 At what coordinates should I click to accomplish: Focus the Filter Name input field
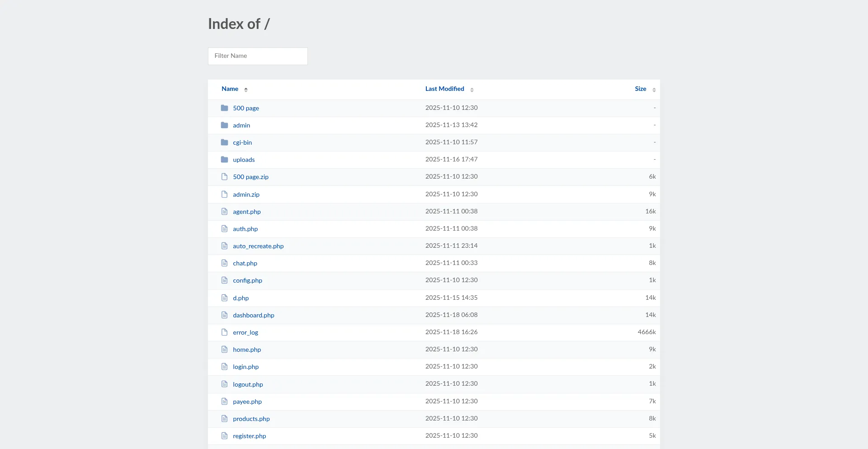[x=258, y=56]
